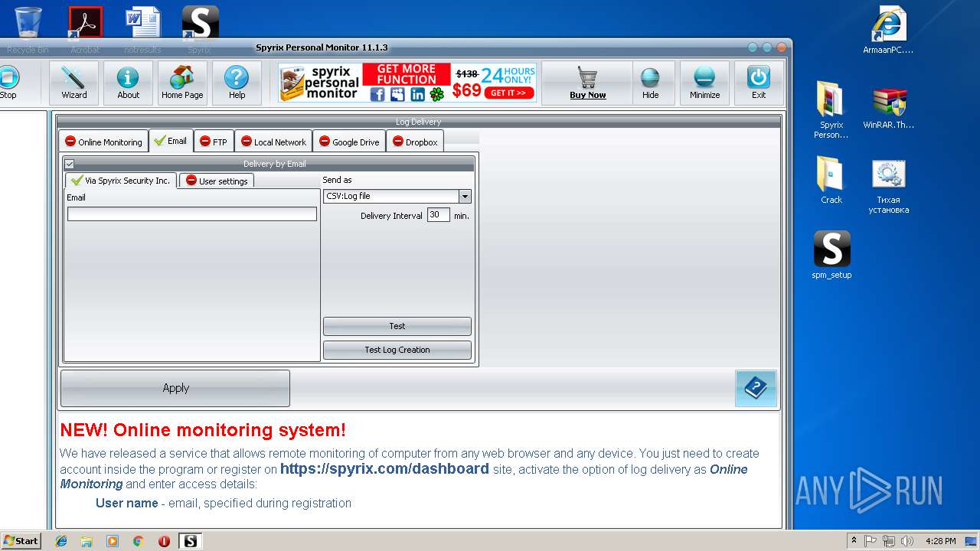The width and height of the screenshot is (980, 551).
Task: Launch Internet Explorer from taskbar
Action: (61, 541)
